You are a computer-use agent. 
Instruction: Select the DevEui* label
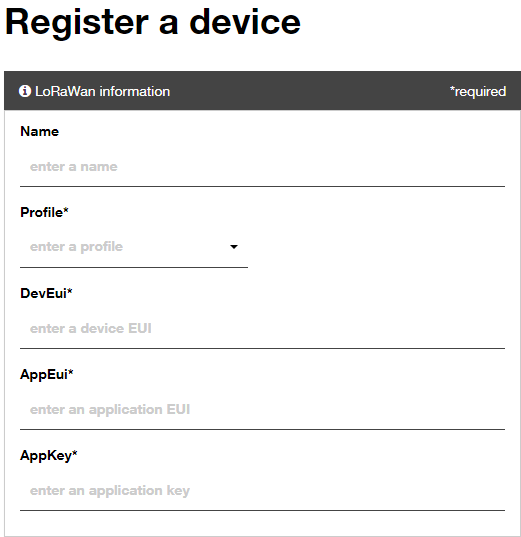click(x=46, y=294)
